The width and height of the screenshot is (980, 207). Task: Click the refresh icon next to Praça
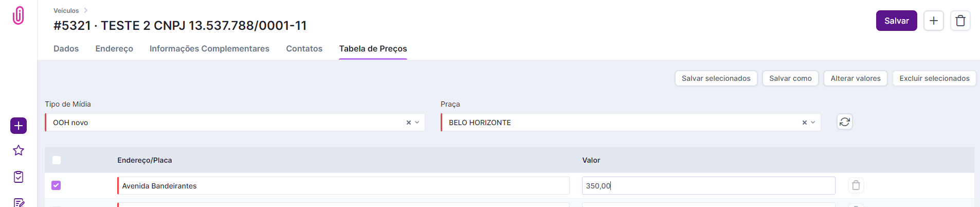tap(845, 122)
